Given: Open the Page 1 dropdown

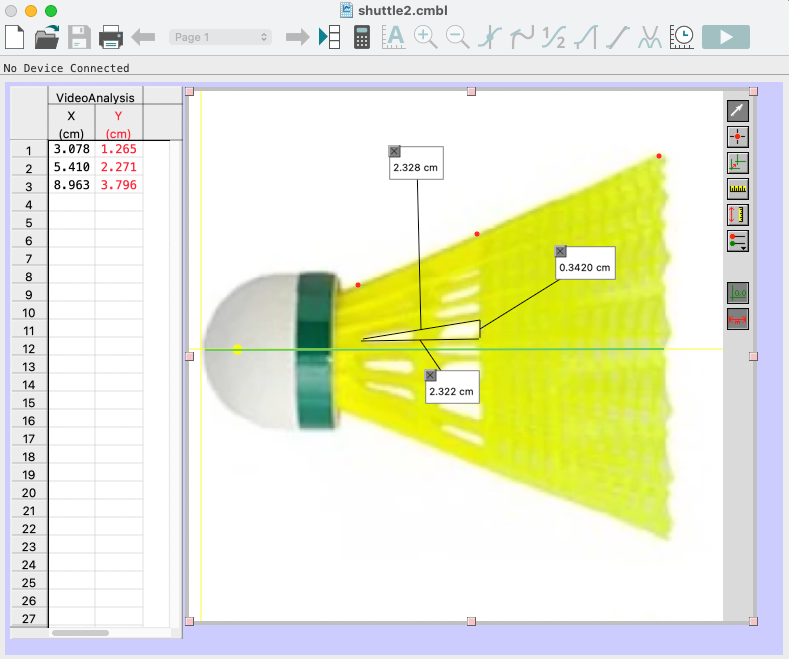Looking at the screenshot, I should click(220, 37).
